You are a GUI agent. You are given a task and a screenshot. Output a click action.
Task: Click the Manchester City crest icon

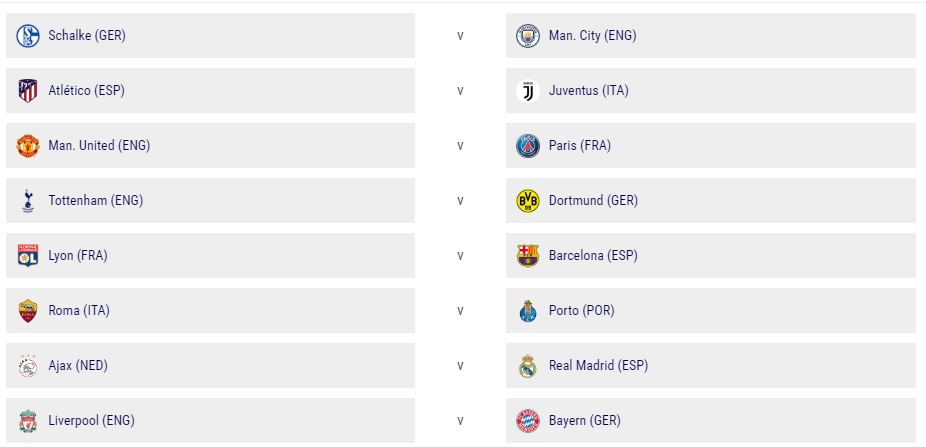[527, 36]
